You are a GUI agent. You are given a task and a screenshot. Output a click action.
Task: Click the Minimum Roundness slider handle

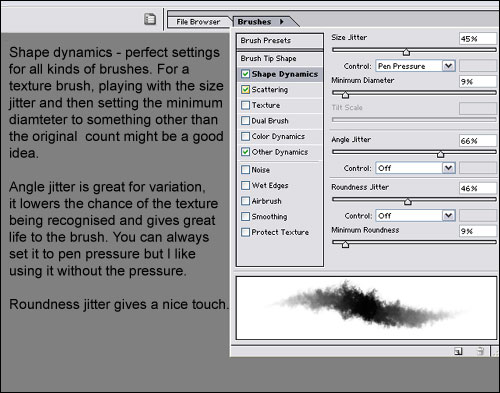(x=345, y=245)
